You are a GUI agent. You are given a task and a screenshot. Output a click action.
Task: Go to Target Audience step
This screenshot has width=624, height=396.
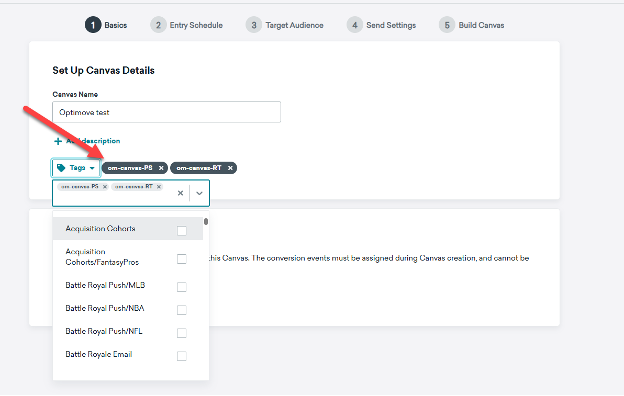point(294,25)
